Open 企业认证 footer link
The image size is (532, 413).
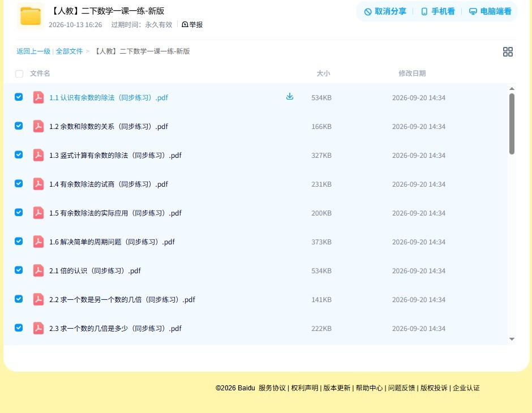click(x=466, y=388)
